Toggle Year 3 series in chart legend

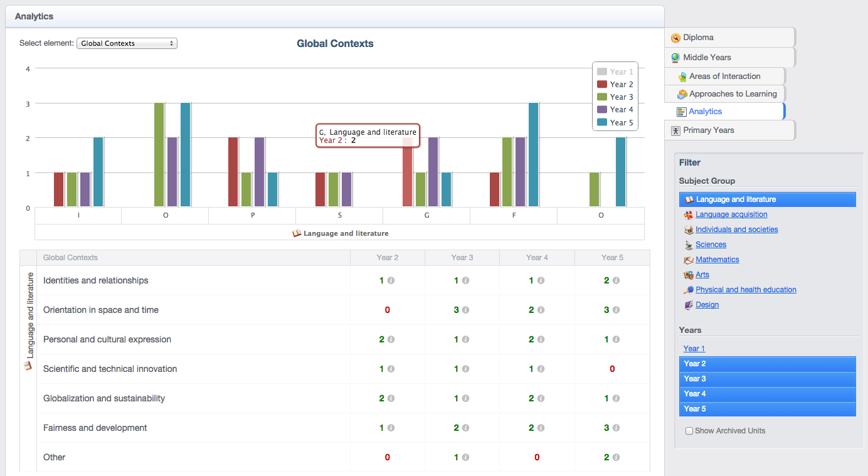pyautogui.click(x=615, y=97)
